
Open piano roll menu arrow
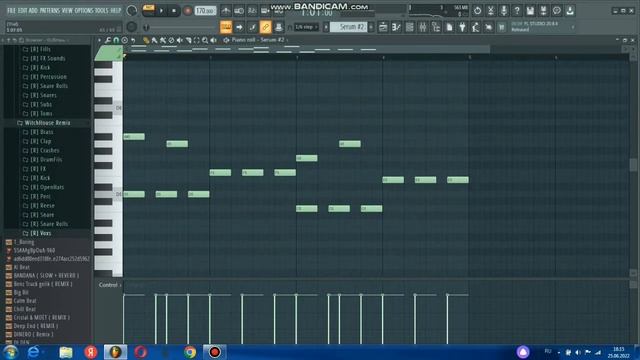click(x=99, y=40)
